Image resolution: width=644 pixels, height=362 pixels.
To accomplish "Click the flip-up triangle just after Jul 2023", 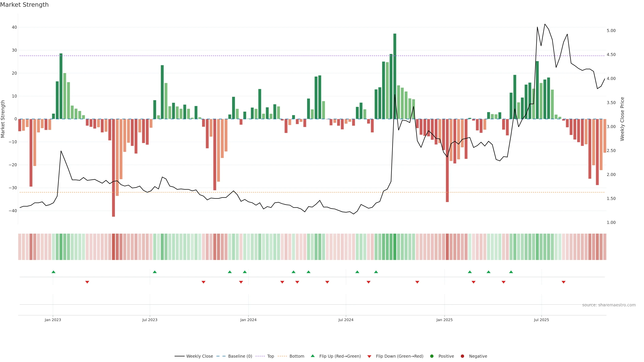I will (155, 272).
